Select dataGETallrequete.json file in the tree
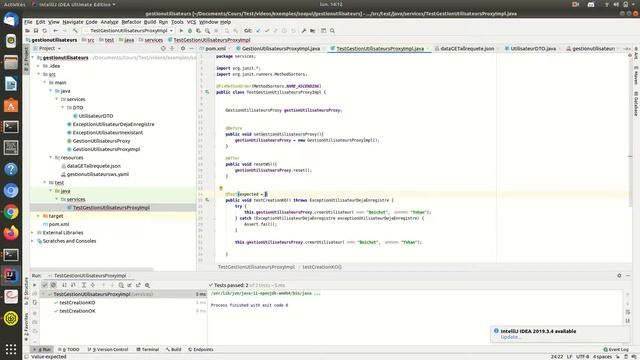640x360 pixels. click(93, 166)
